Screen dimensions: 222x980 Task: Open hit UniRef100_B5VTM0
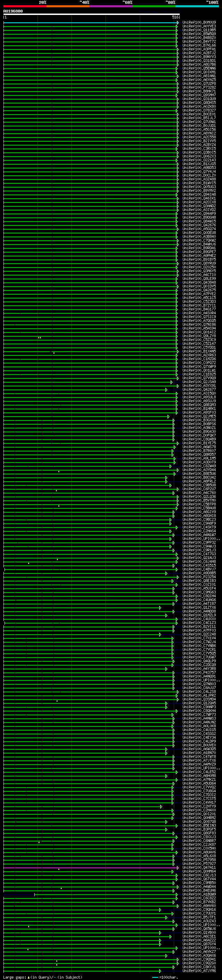tap(199, 500)
